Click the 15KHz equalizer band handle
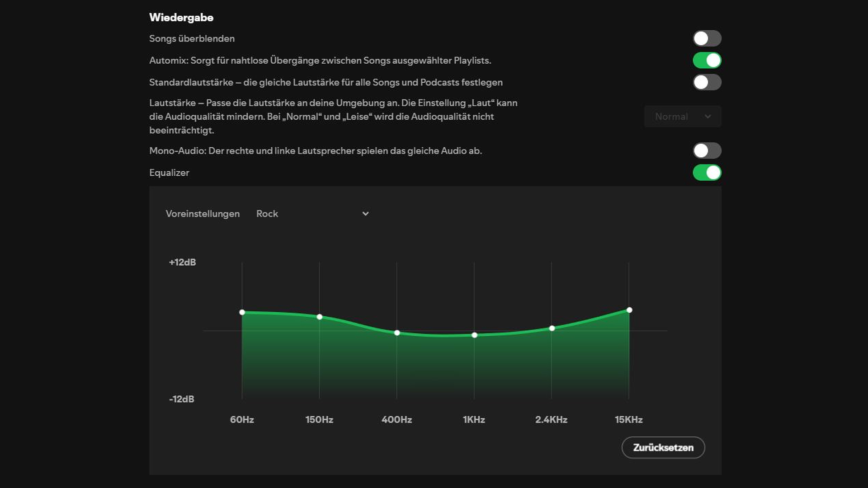Viewport: 868px width, 488px height. pos(629,310)
